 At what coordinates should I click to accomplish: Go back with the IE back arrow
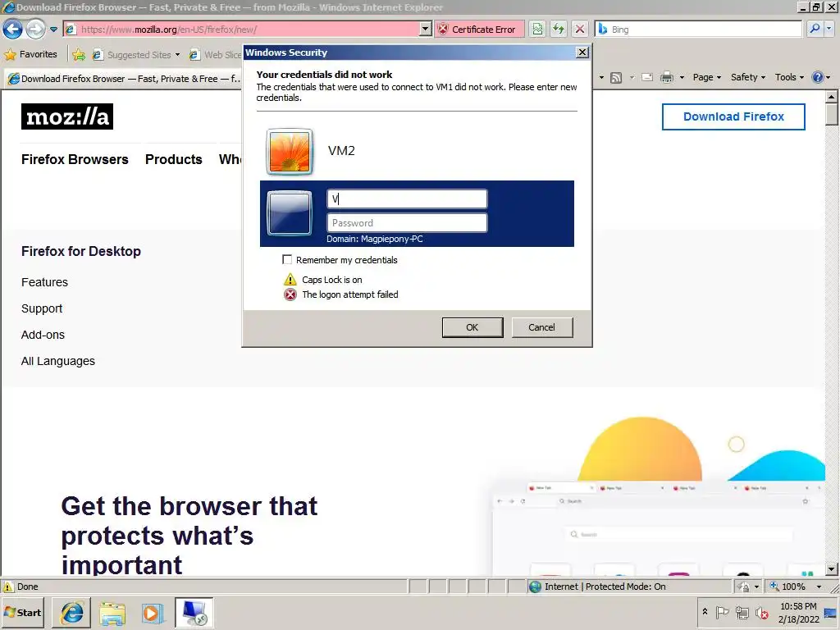(13, 29)
